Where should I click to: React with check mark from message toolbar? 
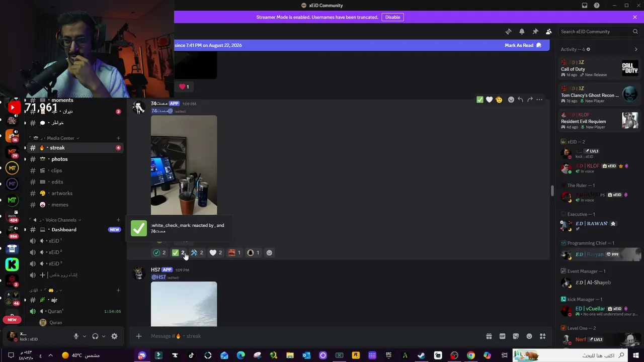[x=480, y=100]
